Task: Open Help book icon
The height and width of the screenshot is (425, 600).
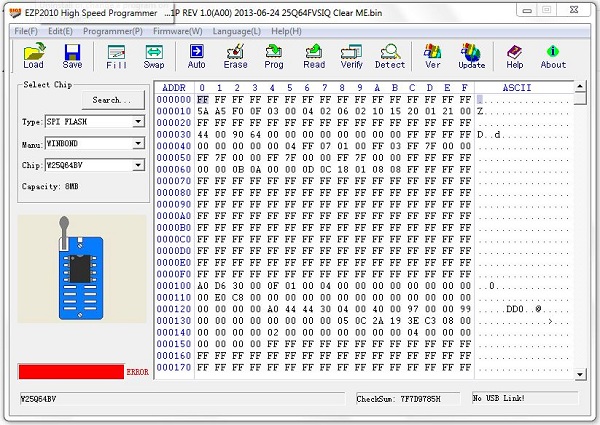Action: click(515, 56)
